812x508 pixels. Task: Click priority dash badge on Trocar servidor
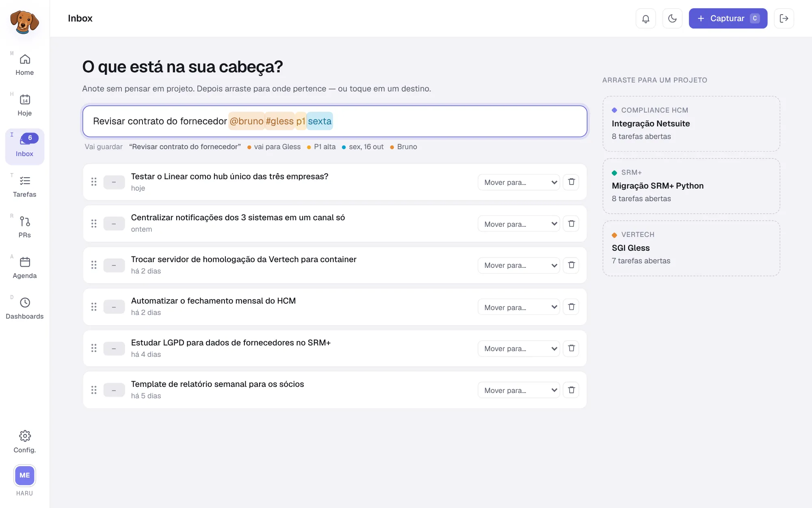pos(114,265)
